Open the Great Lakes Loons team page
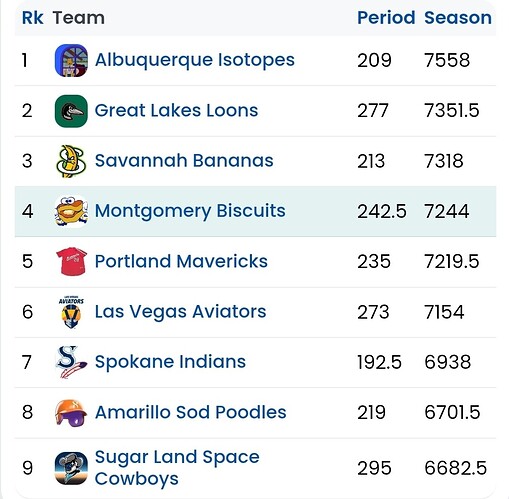 176,111
